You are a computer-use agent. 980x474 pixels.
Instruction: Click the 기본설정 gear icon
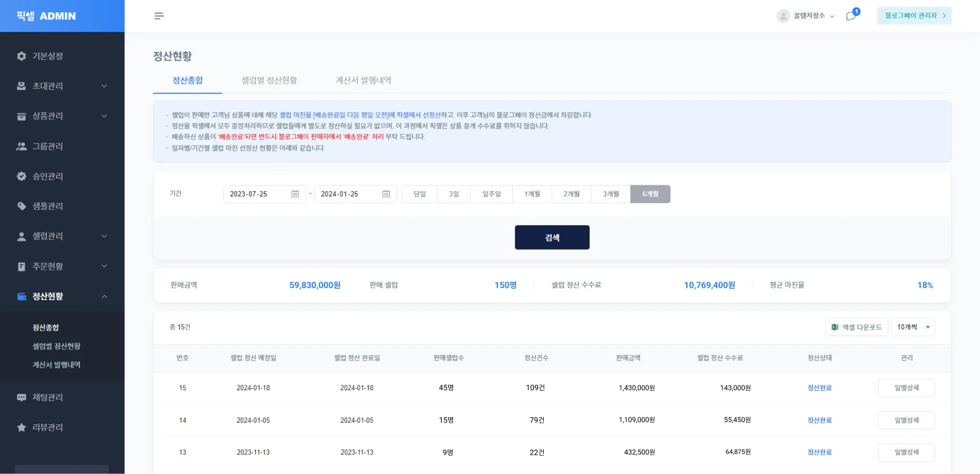click(22, 56)
